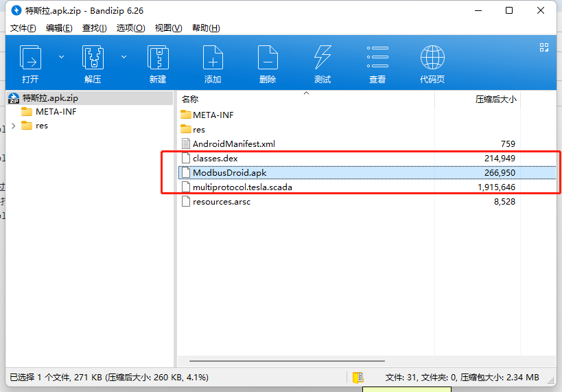Click the Bandizip title bar icon
562x392 pixels.
coord(16,10)
